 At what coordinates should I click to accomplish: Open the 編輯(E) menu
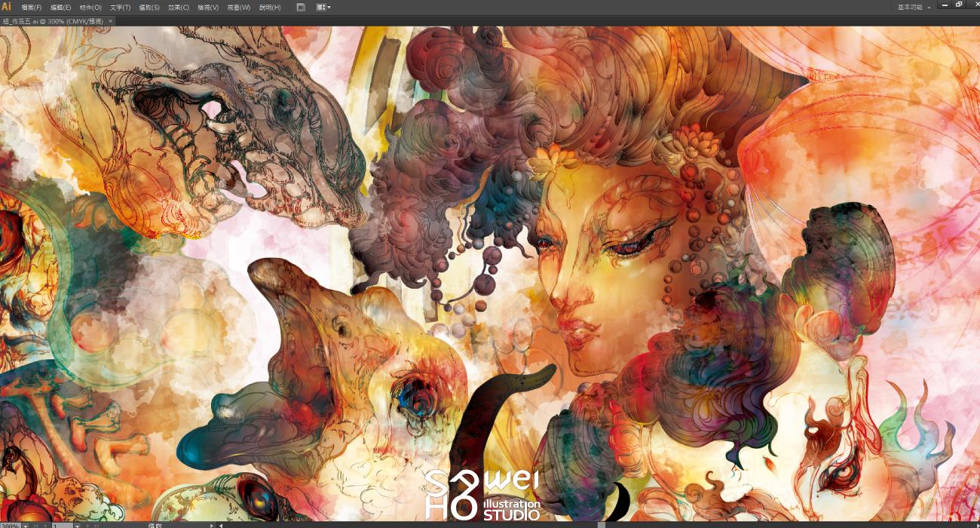(x=61, y=7)
